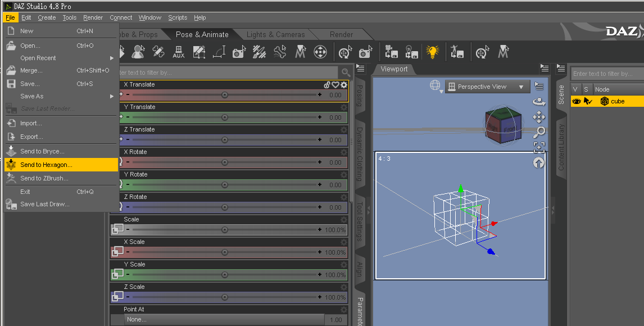
Task: Click the X Translate heart favorite icon
Action: (335, 84)
